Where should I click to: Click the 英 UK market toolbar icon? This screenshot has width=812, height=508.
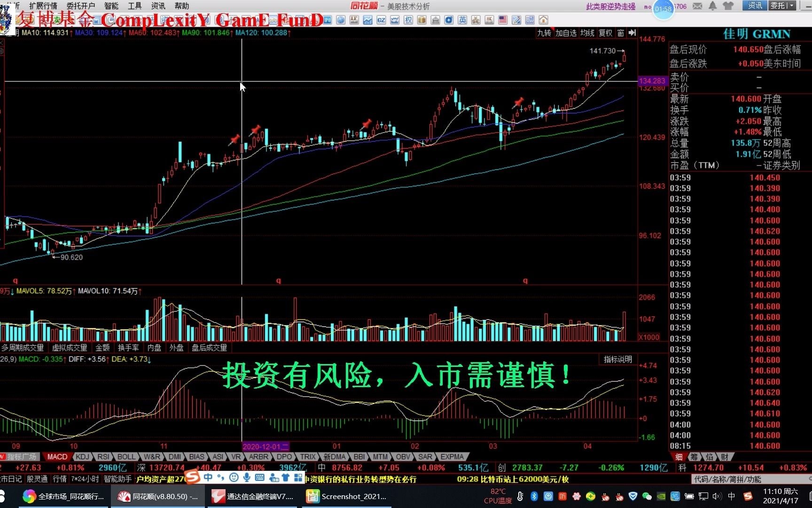[x=463, y=20]
